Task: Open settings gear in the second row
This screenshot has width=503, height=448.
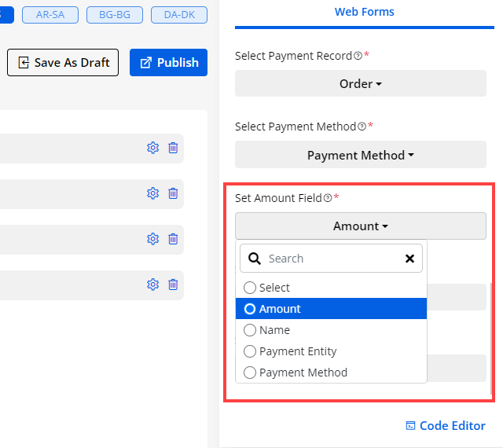Action: [152, 193]
